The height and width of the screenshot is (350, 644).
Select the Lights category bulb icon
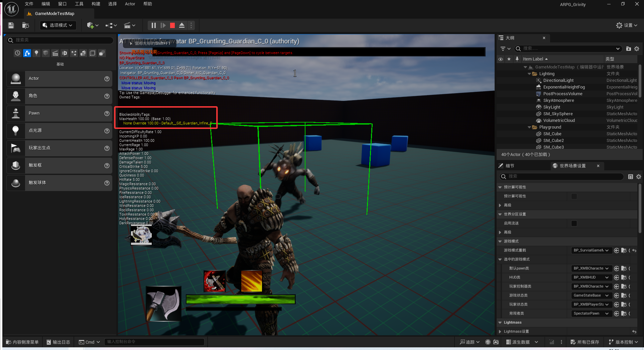pyautogui.click(x=36, y=53)
